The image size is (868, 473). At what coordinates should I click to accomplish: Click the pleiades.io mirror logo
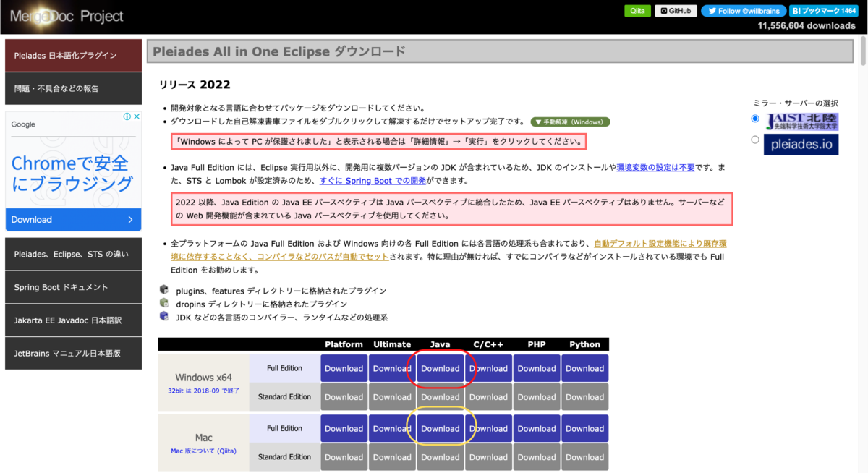pos(801,144)
